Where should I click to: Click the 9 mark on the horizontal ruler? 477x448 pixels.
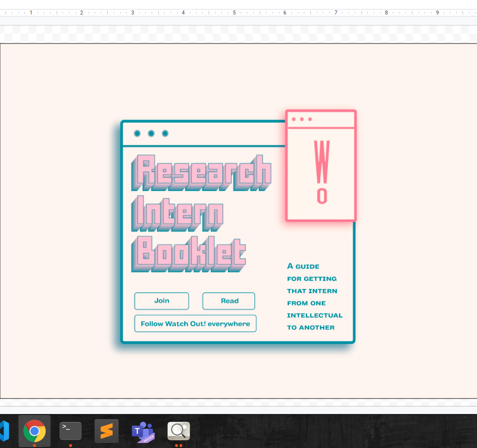[x=437, y=12]
